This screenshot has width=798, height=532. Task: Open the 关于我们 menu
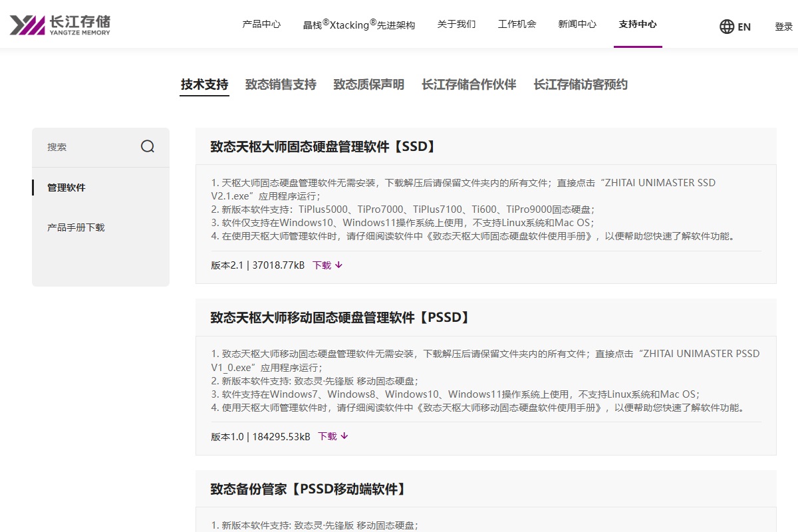pos(456,24)
